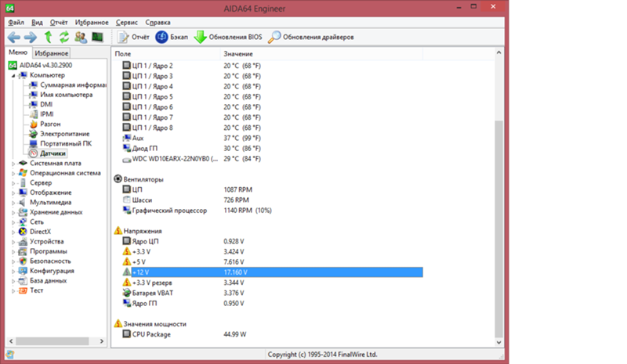The image size is (627, 364).
Task: Collapse the Компьютер tree node
Action: point(13,75)
